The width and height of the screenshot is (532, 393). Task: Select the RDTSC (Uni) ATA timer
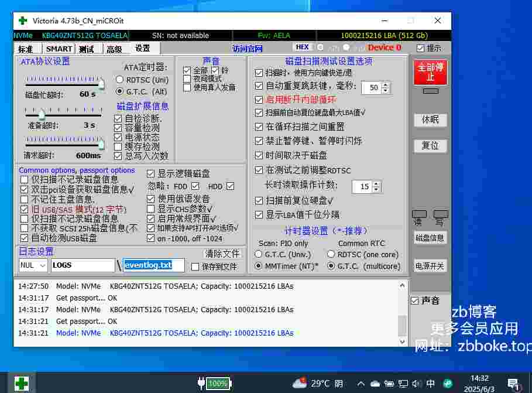(x=119, y=80)
